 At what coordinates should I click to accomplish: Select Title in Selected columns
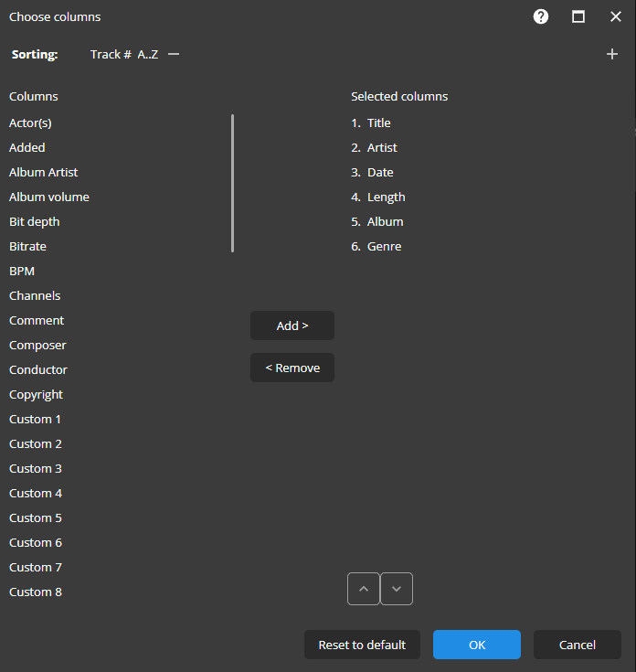[x=378, y=123]
